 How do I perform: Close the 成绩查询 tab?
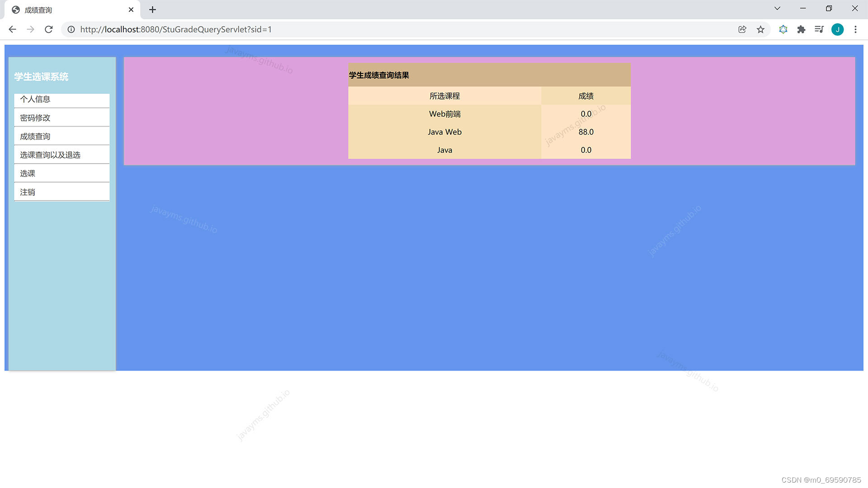(x=131, y=9)
